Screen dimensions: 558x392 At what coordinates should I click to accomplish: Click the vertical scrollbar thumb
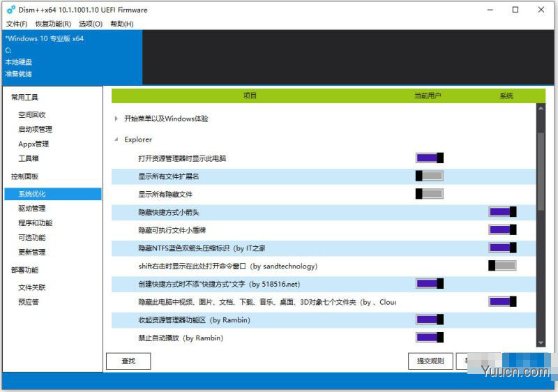point(541,171)
